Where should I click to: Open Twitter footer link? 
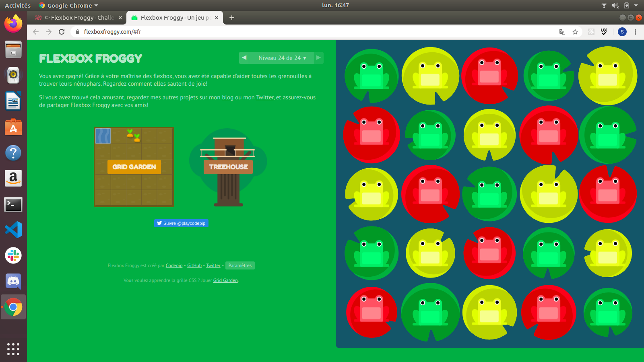pos(213,265)
